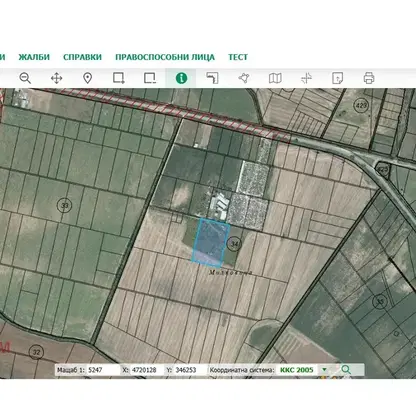This screenshot has width=416, height=400.
Task: Open the folded map layers icon
Action: tap(275, 78)
